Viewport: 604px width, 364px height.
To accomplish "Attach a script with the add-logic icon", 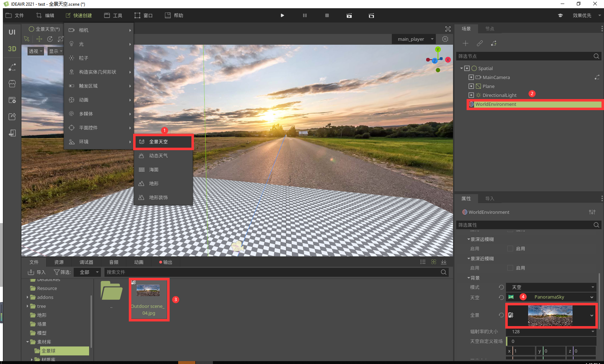I will [494, 43].
